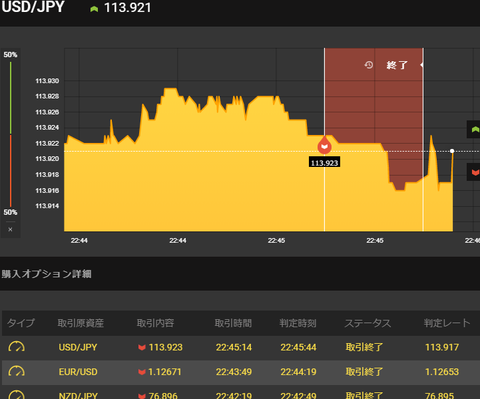Click the タイプ column header
Viewport: 480px width, 399px height.
point(21,323)
